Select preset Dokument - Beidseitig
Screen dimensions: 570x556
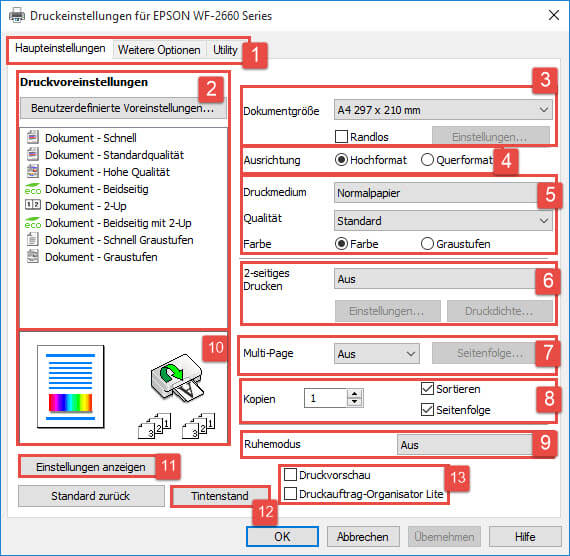(x=97, y=189)
